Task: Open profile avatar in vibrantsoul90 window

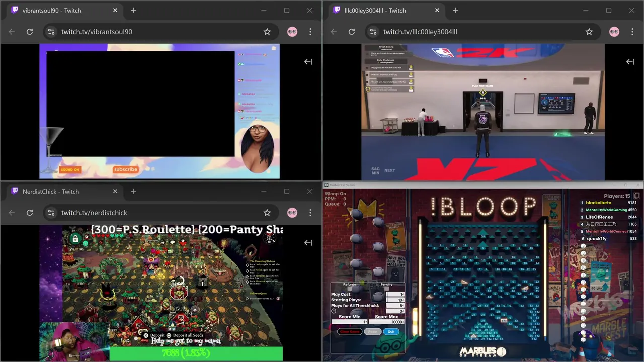Action: 292,32
